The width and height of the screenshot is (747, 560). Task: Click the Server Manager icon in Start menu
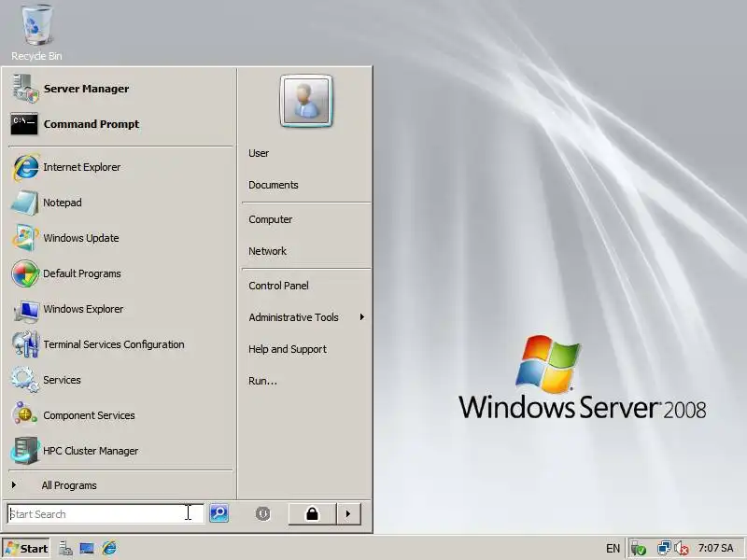click(25, 89)
